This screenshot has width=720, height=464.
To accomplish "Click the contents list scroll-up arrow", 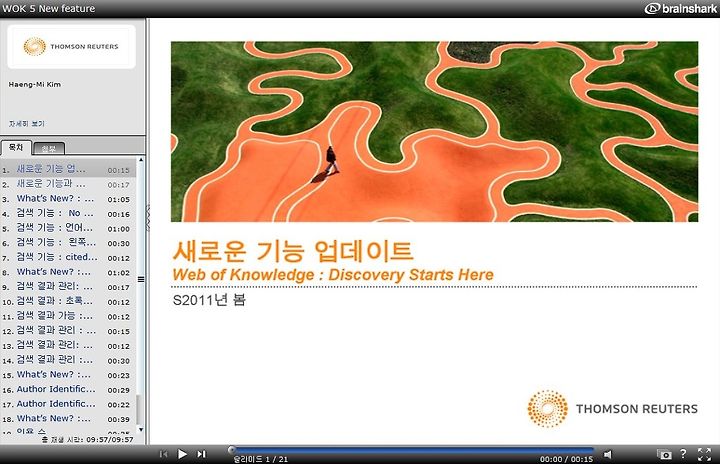I will (141, 160).
